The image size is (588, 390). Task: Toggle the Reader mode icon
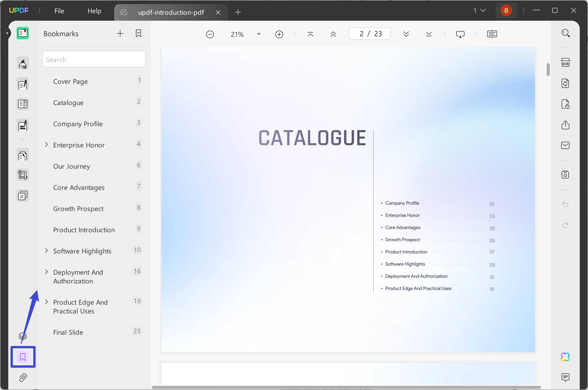(x=23, y=33)
